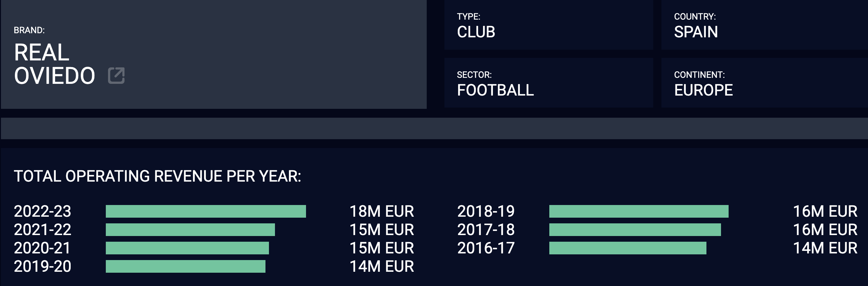Image resolution: width=868 pixels, height=286 pixels.
Task: Open the external link icon beside Real Oviedo
Action: pyautogui.click(x=116, y=75)
